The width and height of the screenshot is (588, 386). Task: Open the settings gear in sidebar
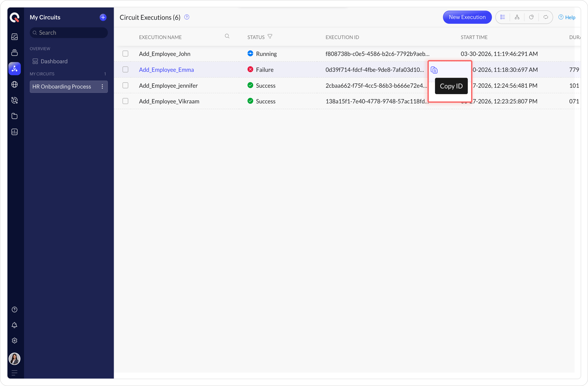15,341
